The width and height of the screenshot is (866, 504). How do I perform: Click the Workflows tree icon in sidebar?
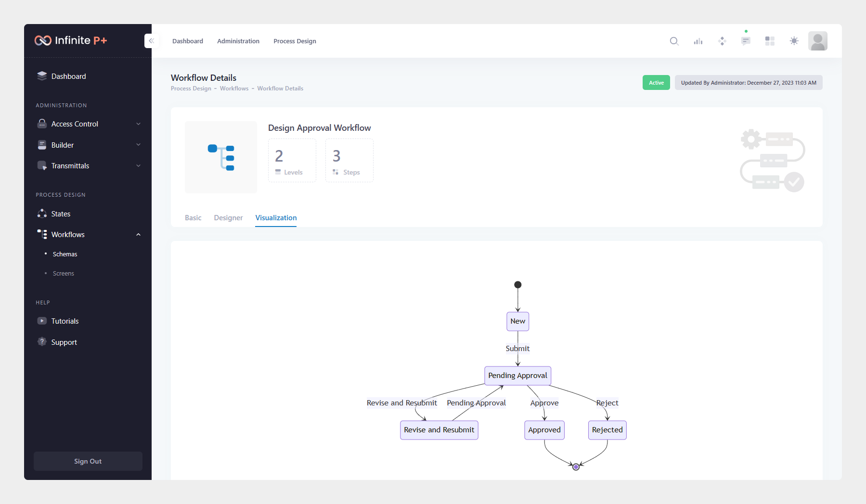[x=42, y=234]
